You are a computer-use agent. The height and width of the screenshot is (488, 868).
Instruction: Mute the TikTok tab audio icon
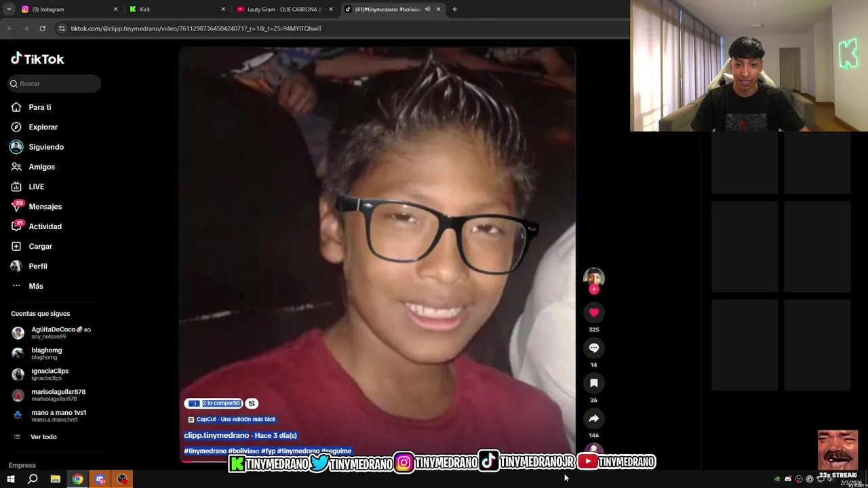coord(427,9)
